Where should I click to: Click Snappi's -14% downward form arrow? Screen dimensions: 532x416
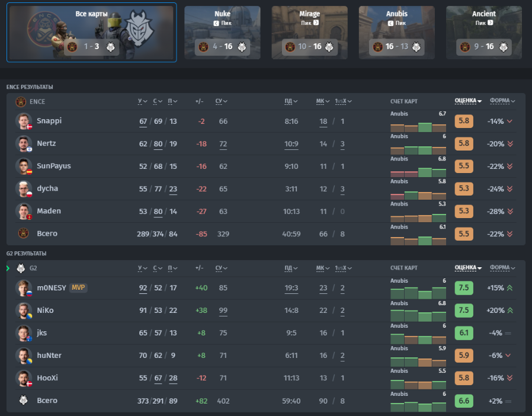[x=509, y=121]
